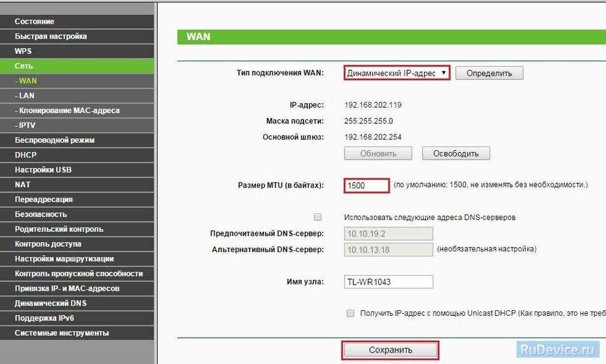Open Переадресация section
Image resolution: width=606 pixels, height=364 pixels.
click(77, 200)
